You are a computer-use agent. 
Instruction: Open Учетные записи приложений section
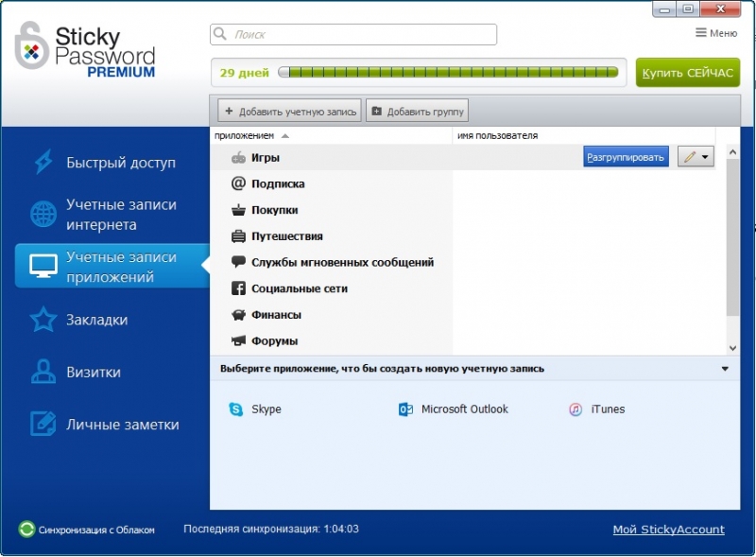(112, 267)
